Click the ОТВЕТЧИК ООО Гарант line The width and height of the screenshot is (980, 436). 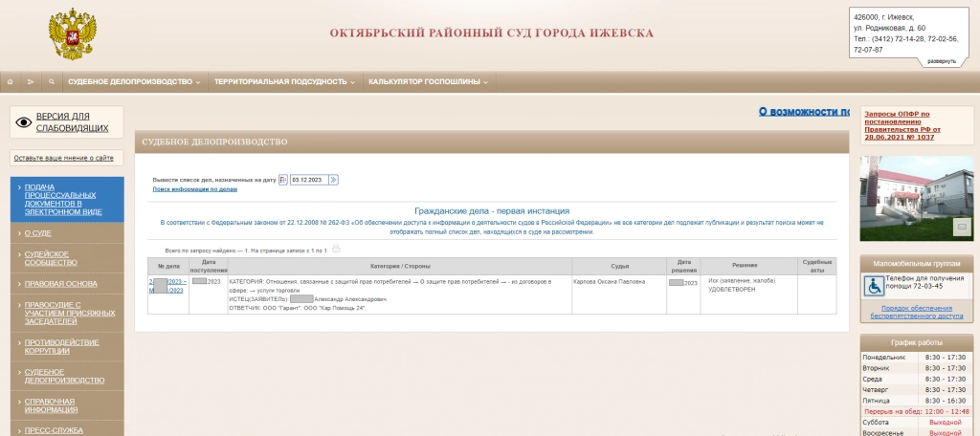[x=298, y=308]
